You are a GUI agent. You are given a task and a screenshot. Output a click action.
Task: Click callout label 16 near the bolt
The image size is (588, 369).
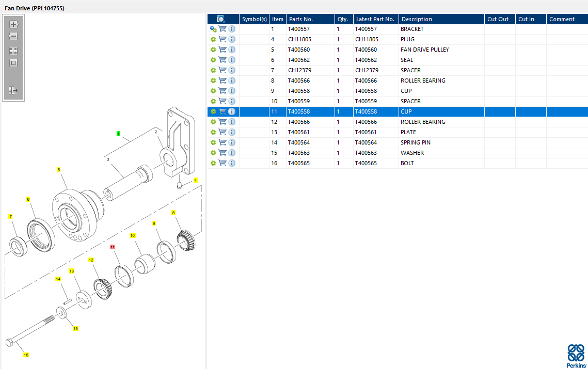[26, 355]
